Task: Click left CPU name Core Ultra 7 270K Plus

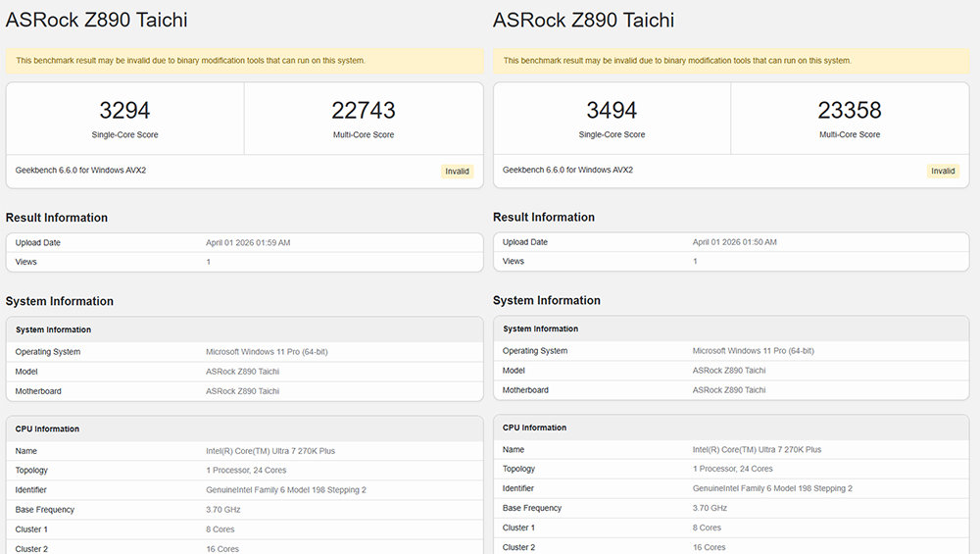Action: (270, 451)
